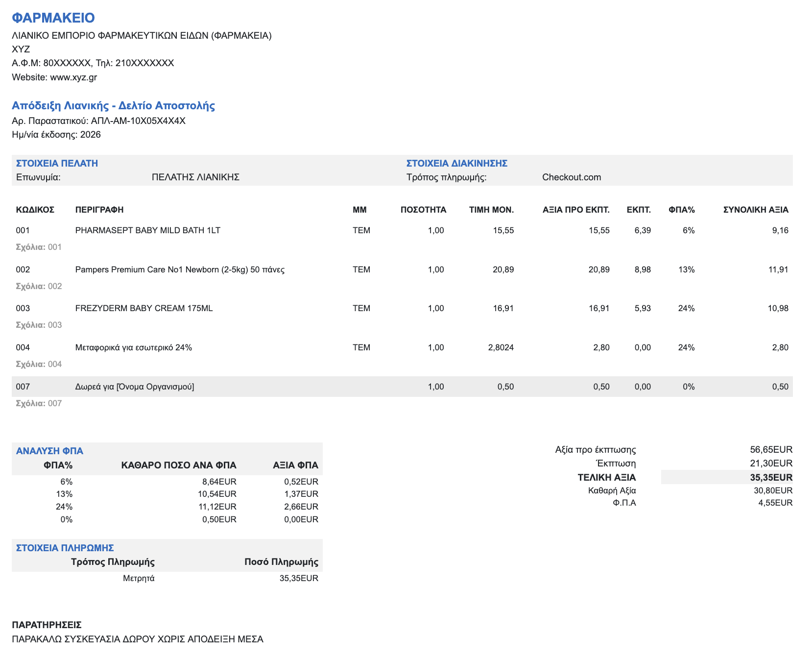Click the FREZYDERM BABY CREAM 175ML row
The width and height of the screenshot is (812, 659).
[x=144, y=309]
